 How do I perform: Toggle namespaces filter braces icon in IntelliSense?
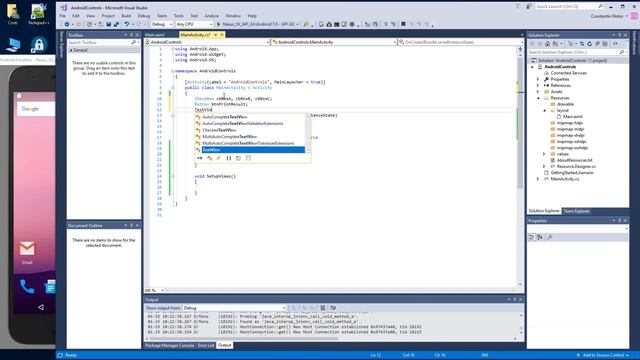(229, 158)
